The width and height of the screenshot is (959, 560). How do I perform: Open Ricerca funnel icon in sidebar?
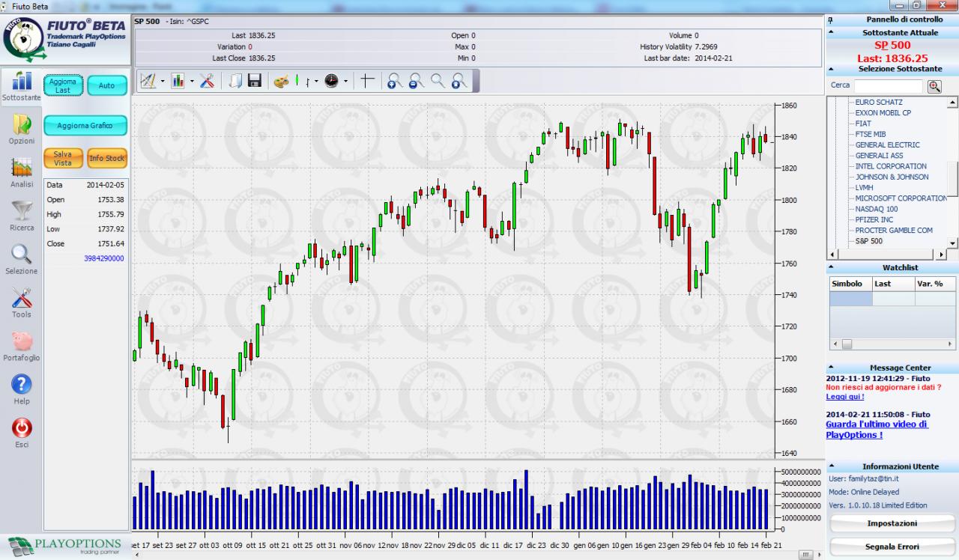(x=22, y=216)
